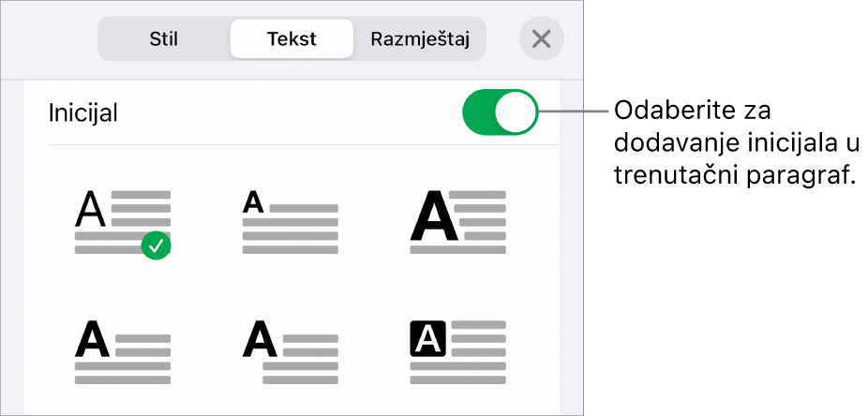Click the annotation text about adding an initial
Viewport: 868px width, 416px height.
tap(734, 143)
